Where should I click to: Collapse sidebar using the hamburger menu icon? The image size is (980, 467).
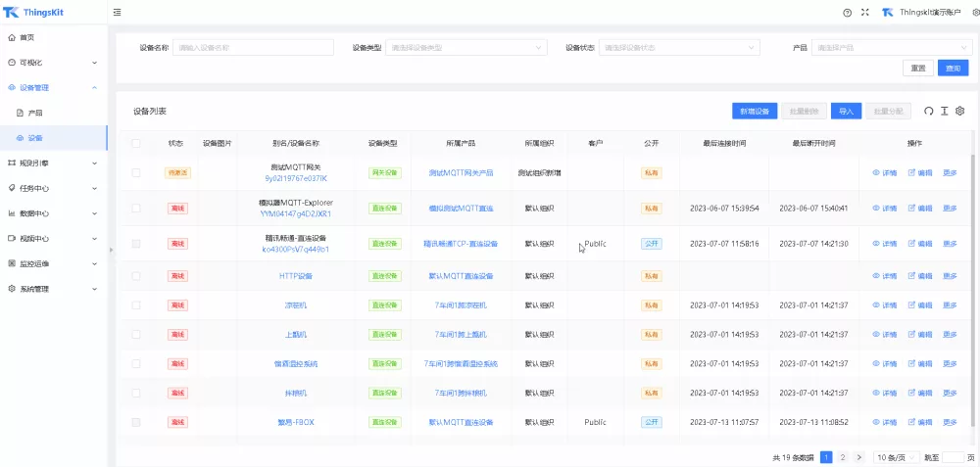(x=118, y=13)
